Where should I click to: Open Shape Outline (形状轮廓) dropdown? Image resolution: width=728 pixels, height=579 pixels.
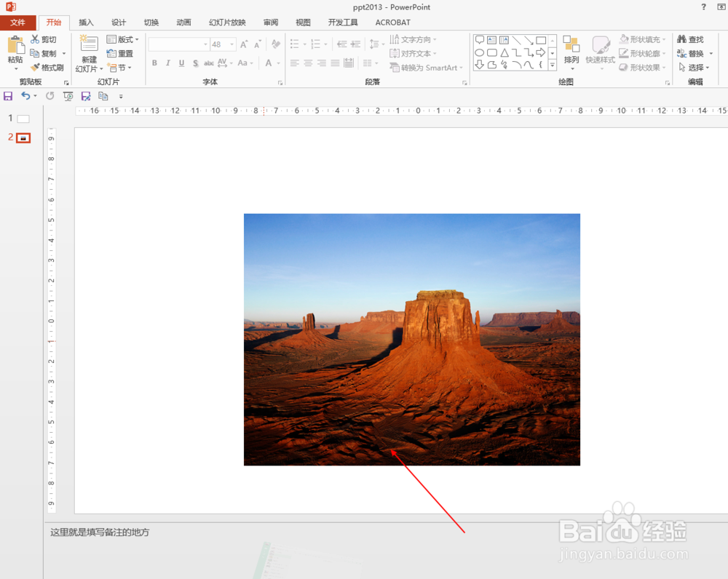pyautogui.click(x=643, y=53)
